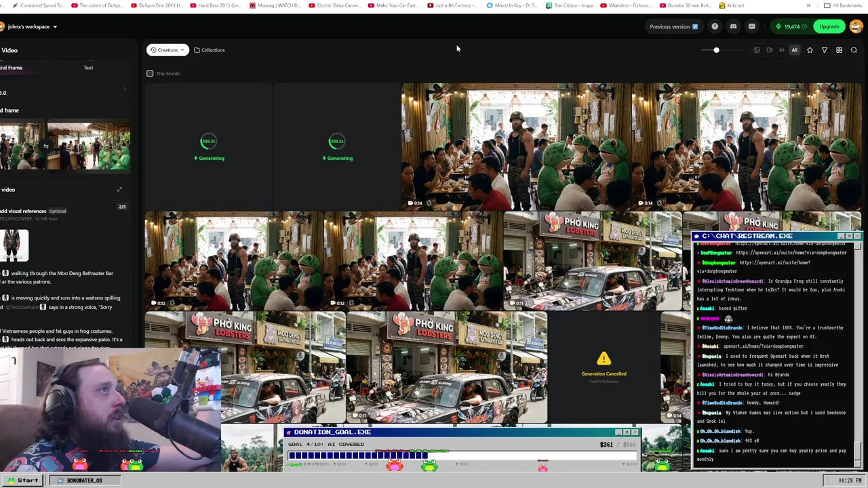Click the Start button on taskbar
This screenshot has width=868, height=488.
24,481
